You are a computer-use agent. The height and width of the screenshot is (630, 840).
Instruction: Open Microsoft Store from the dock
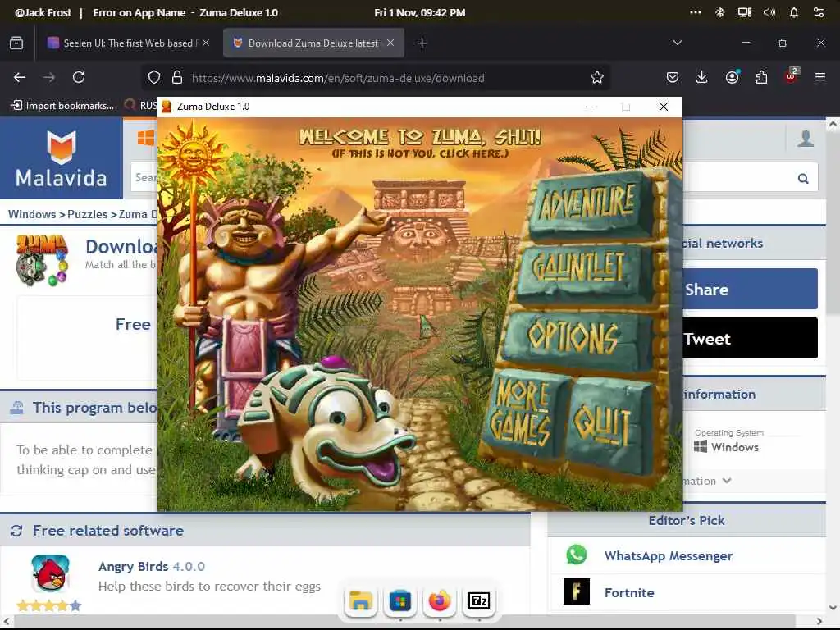click(x=399, y=600)
